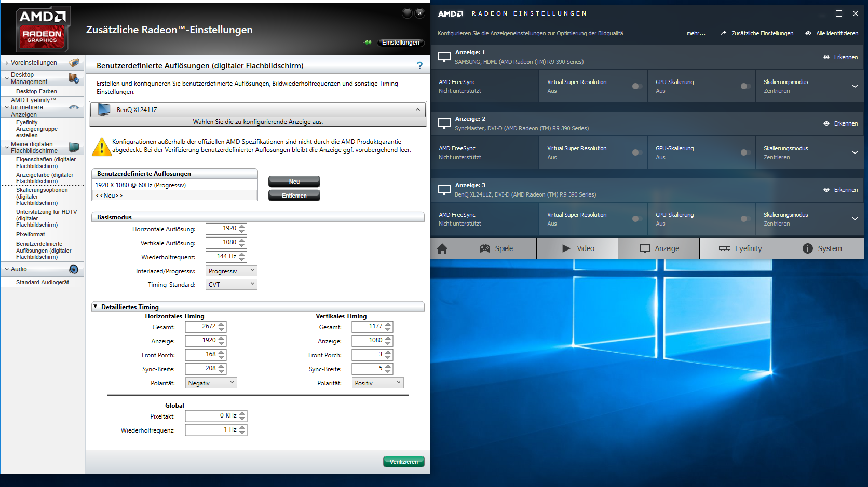Open Eyefinity Anzeigengruppe erstellen
Viewport: 868px width, 487px height.
click(x=37, y=129)
